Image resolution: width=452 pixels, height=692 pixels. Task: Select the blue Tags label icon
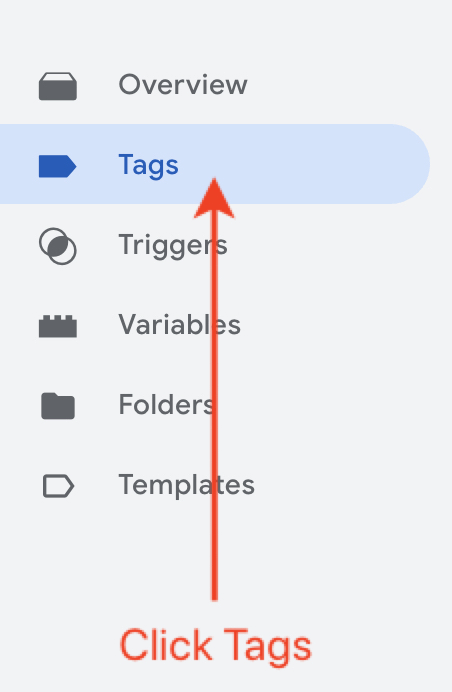tap(58, 166)
